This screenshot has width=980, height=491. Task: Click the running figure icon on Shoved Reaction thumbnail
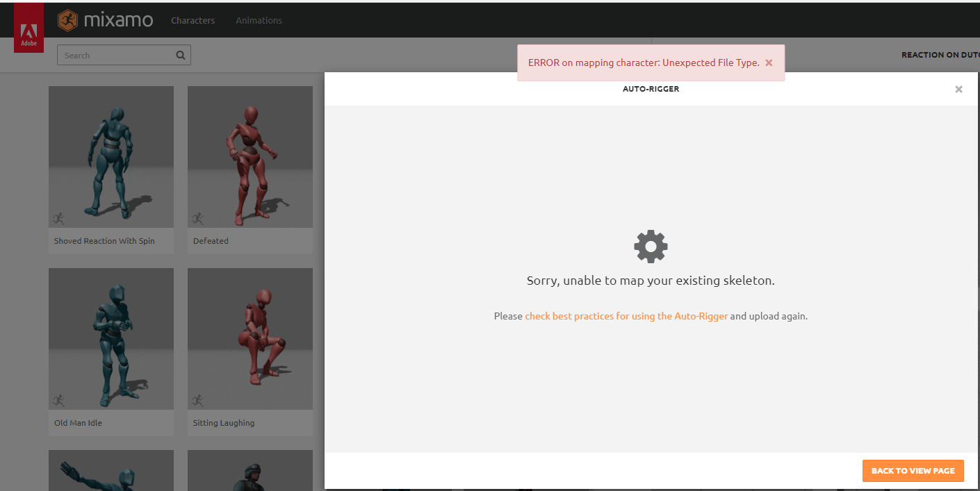pos(58,218)
